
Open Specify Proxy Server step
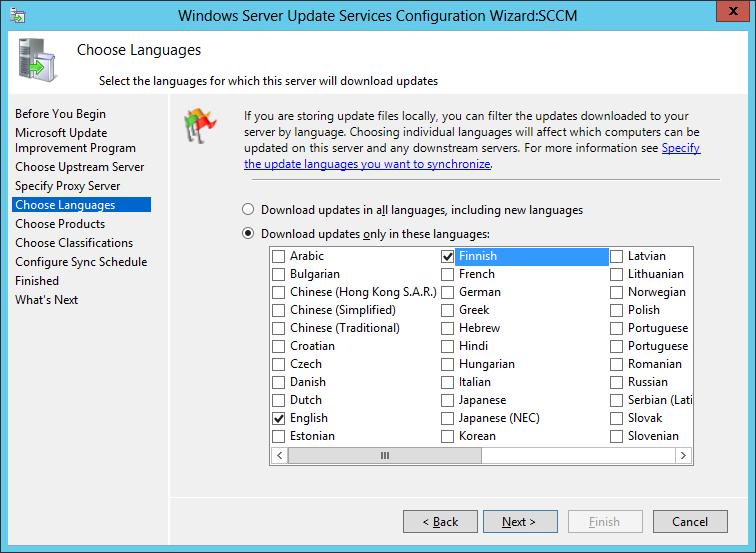point(68,186)
